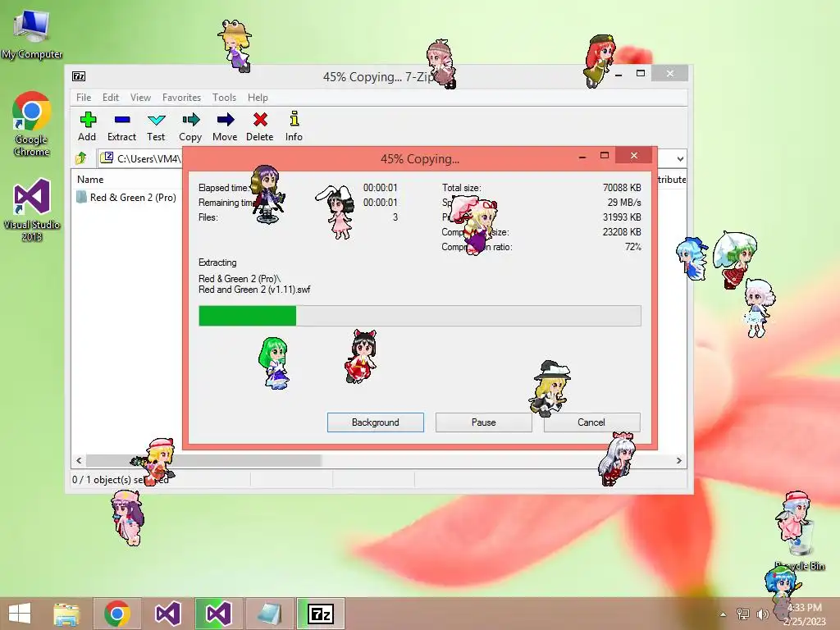Open My Computer desktop icon
The image size is (840, 630).
coord(32,34)
